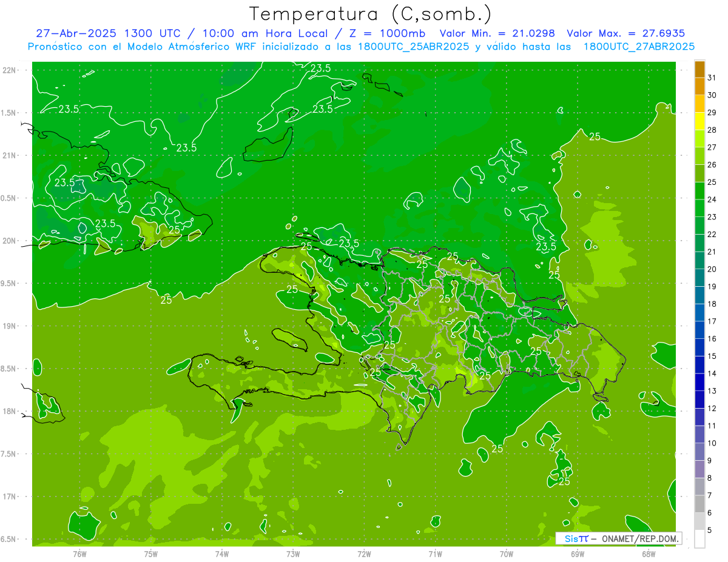Click the color scale label '24'
This screenshot has width=728, height=562.
[x=712, y=199]
